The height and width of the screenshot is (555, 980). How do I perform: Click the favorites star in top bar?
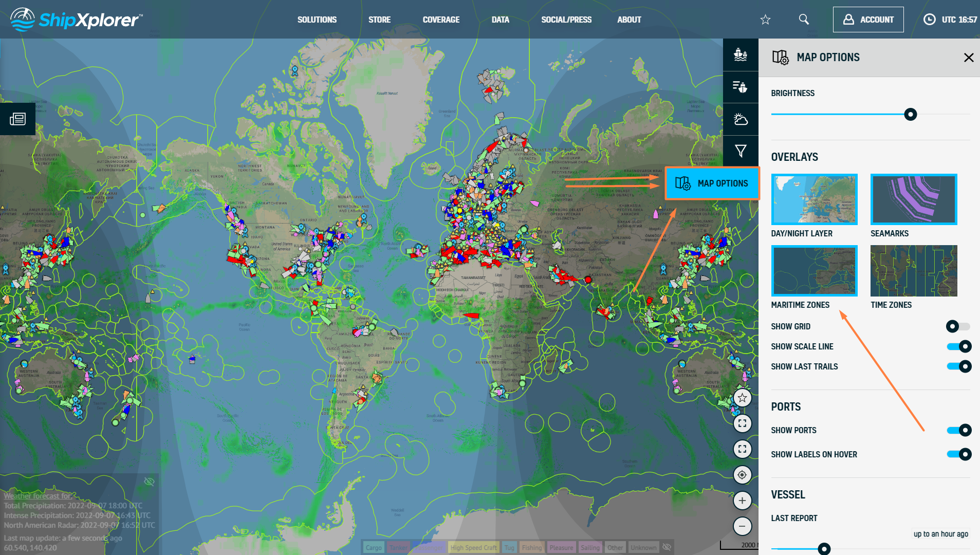[x=765, y=20]
